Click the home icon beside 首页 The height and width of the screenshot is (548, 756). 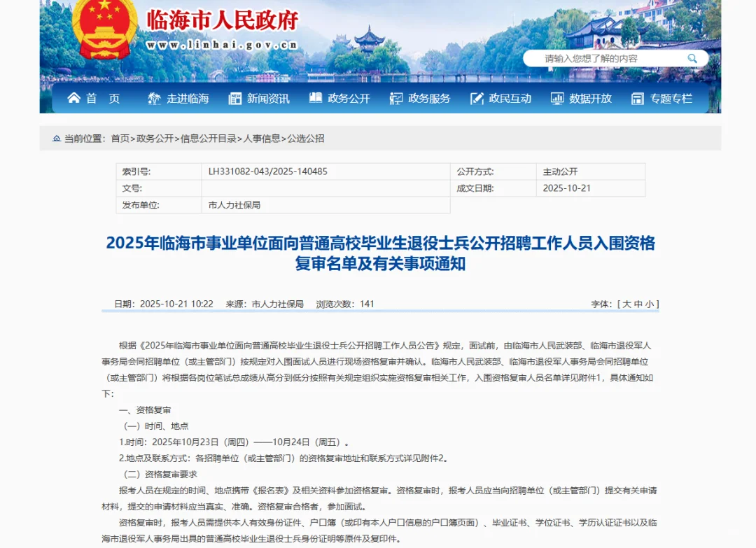tap(73, 98)
